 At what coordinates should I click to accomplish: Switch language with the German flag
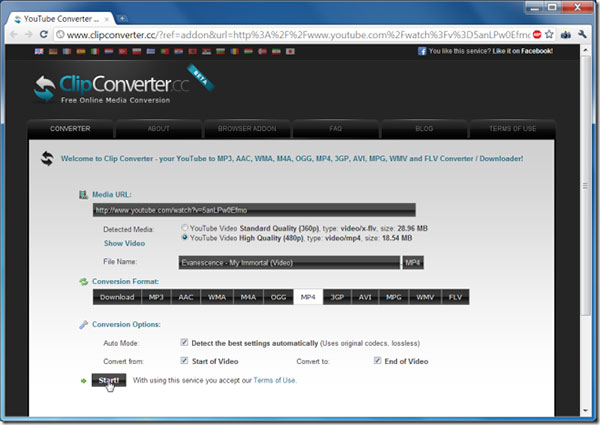[x=53, y=51]
